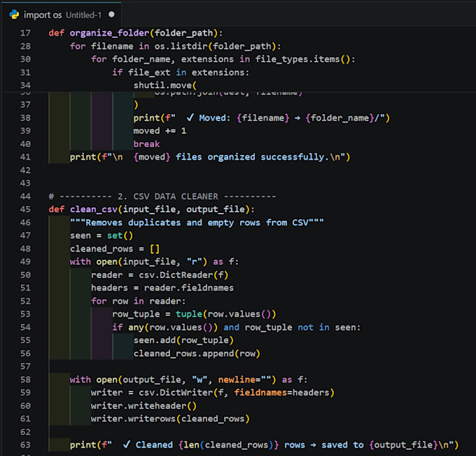Click line number 58 in the gutter
476x456 pixels.
tap(25, 380)
